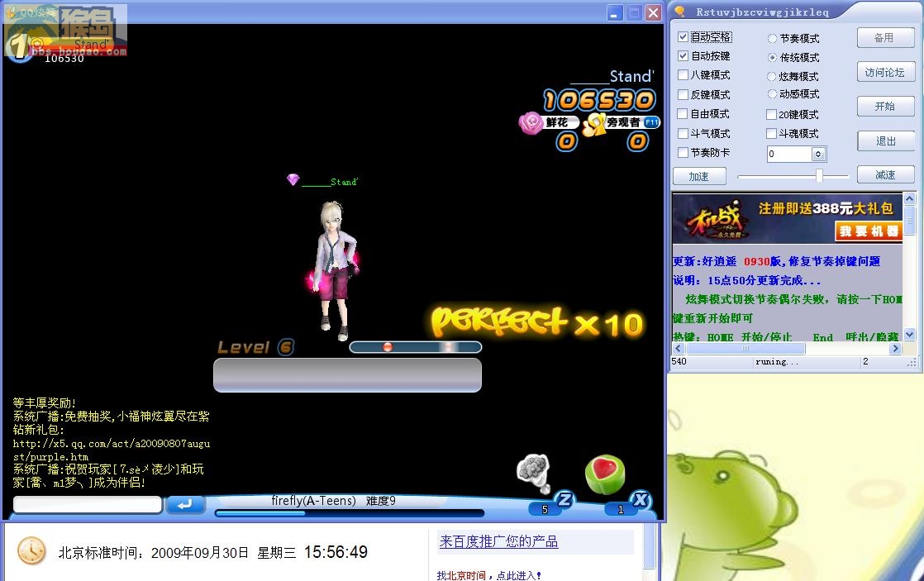924x581 pixels.
Task: Use the bouquet item with Z key
Action: coord(535,473)
